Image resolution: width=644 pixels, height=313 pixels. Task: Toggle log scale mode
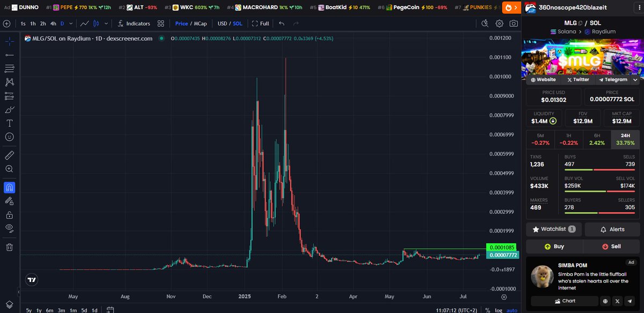click(499, 310)
